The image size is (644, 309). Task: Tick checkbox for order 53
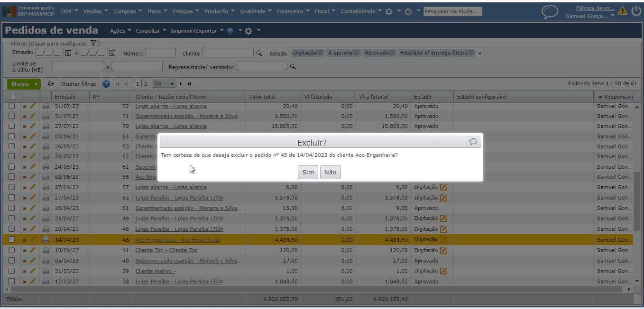point(12,198)
